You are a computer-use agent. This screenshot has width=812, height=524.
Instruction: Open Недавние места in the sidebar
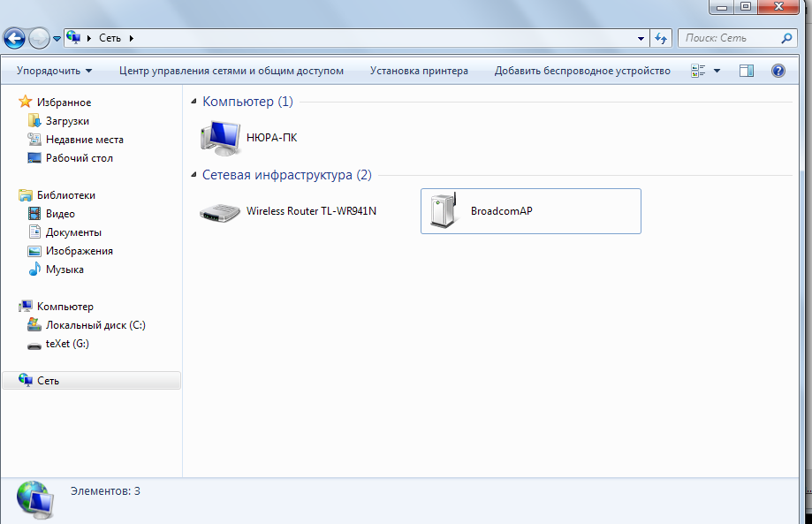[76, 140]
